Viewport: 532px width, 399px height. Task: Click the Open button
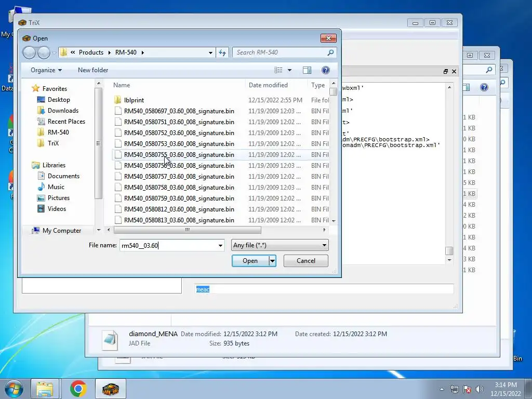[250, 261]
